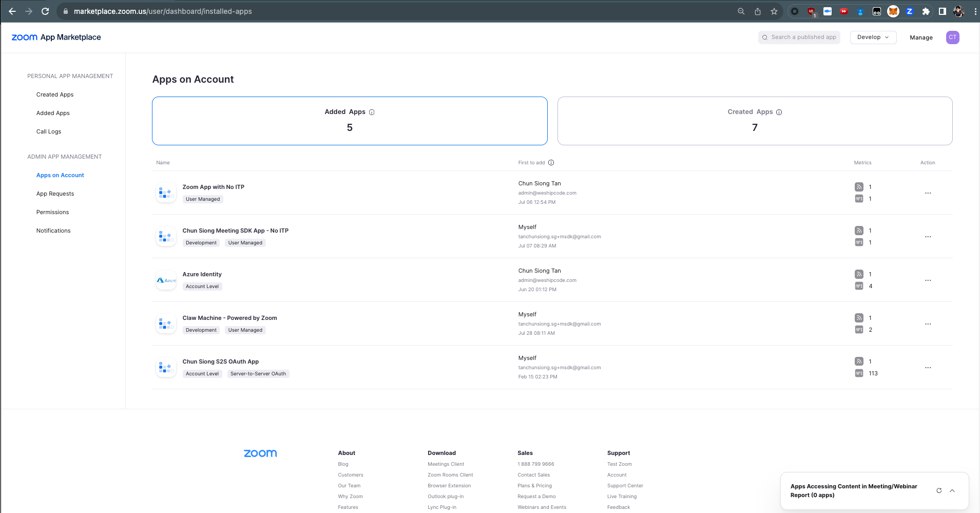
Task: Click the Meetings Client footer link
Action: click(x=446, y=464)
